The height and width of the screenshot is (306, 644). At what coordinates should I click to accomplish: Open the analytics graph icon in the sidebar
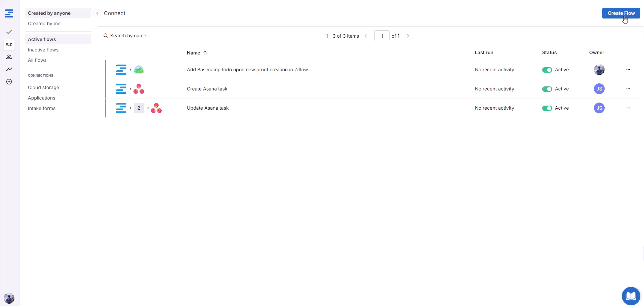point(9,69)
